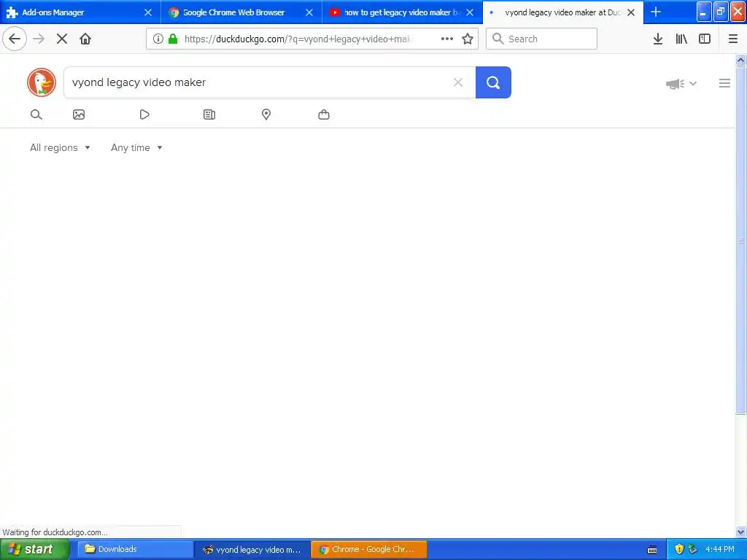The width and height of the screenshot is (747, 560).
Task: Click the Firefox Search box
Action: (542, 39)
